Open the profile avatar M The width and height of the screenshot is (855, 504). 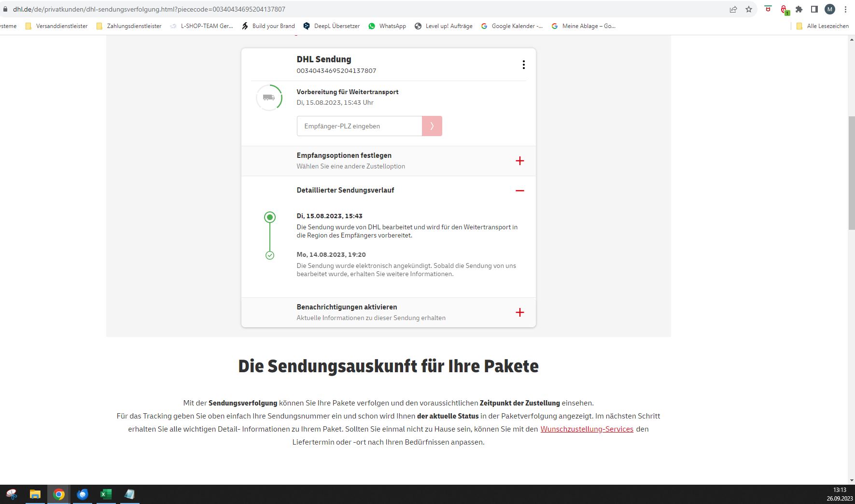(830, 9)
